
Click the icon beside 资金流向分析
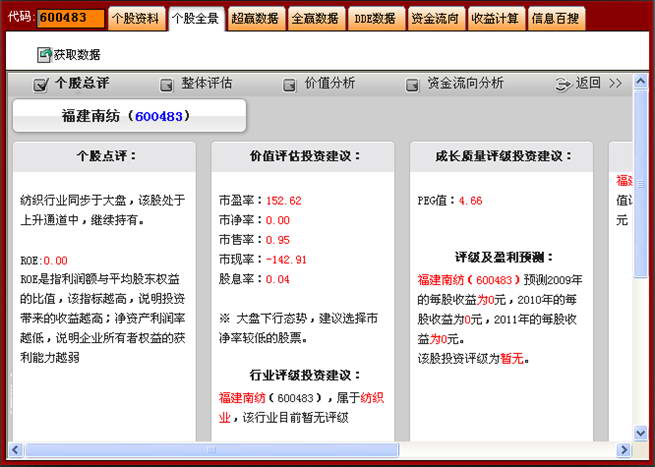pos(412,85)
